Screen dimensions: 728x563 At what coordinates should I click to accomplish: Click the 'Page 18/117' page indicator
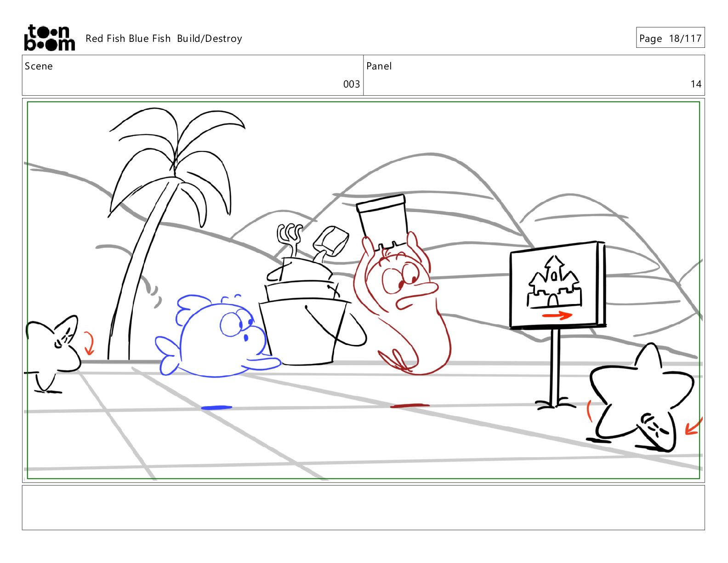click(x=670, y=38)
